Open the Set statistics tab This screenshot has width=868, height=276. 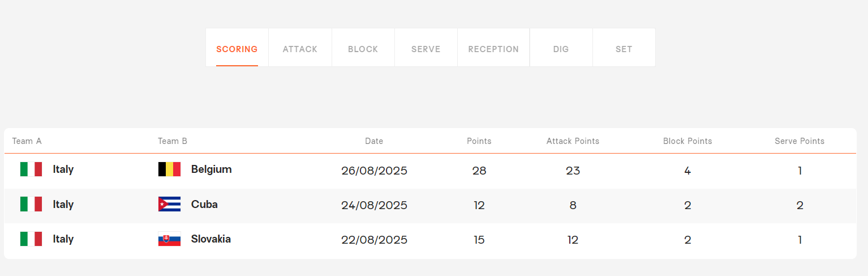tap(624, 49)
